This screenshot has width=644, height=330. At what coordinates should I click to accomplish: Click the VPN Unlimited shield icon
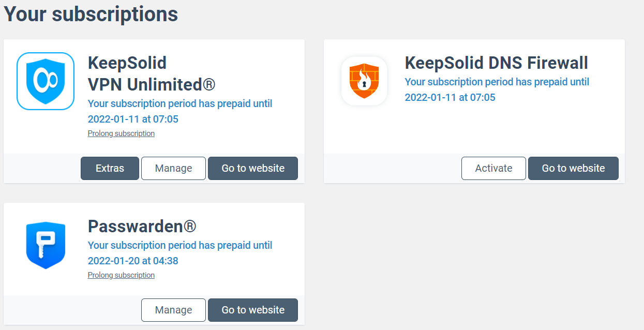[x=46, y=81]
